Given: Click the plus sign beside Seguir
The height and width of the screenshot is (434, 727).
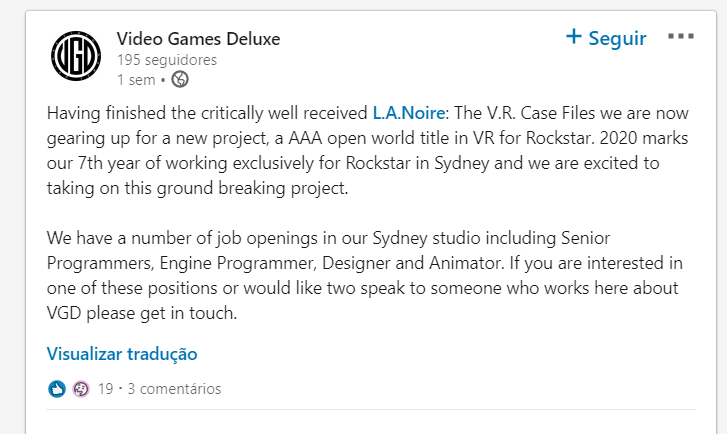Looking at the screenshot, I should pyautogui.click(x=574, y=37).
